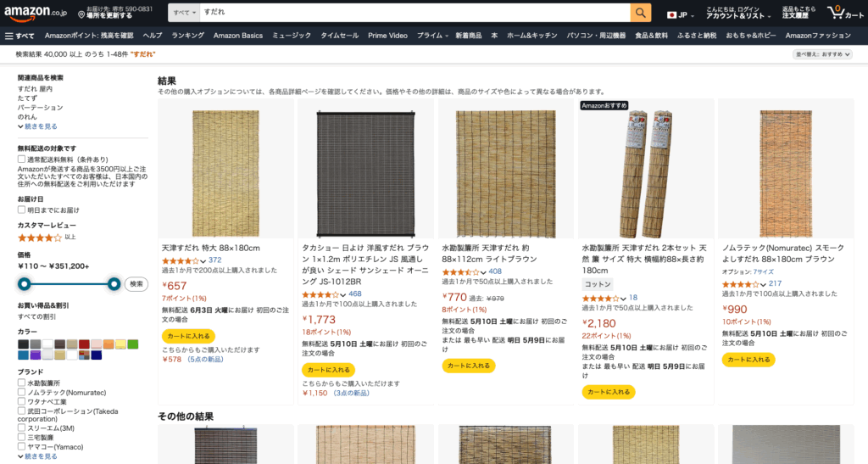Click the orange search magnifier button

click(641, 13)
